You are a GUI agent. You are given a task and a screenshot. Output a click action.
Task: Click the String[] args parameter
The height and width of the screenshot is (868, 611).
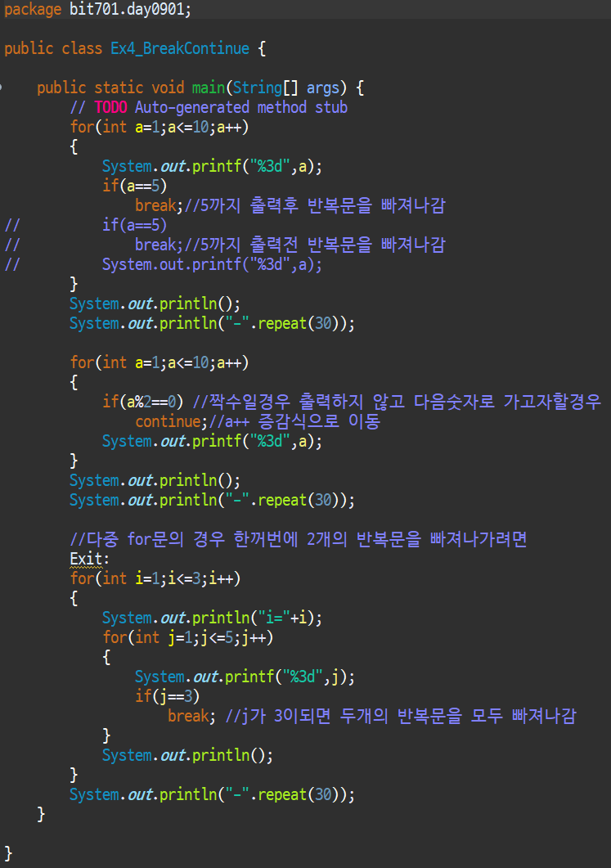point(286,88)
